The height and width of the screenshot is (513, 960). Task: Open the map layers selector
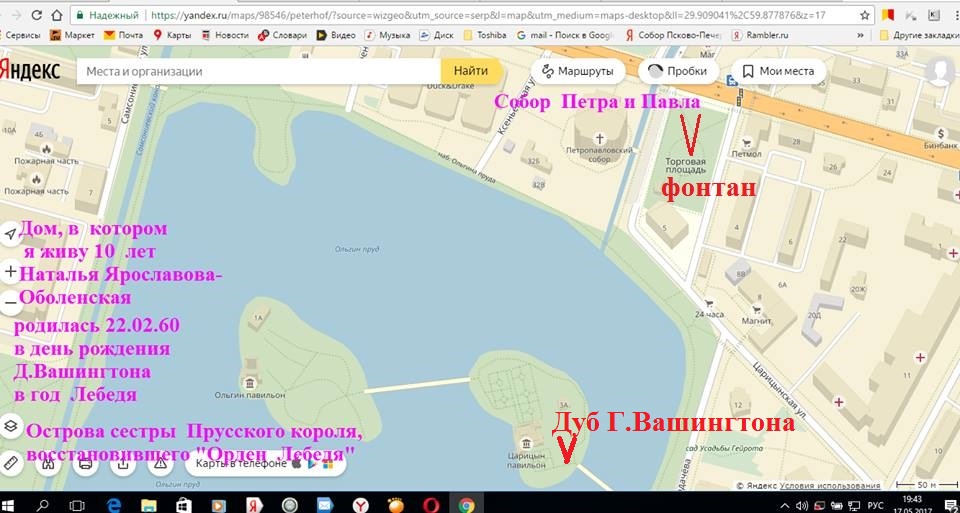click(10, 426)
